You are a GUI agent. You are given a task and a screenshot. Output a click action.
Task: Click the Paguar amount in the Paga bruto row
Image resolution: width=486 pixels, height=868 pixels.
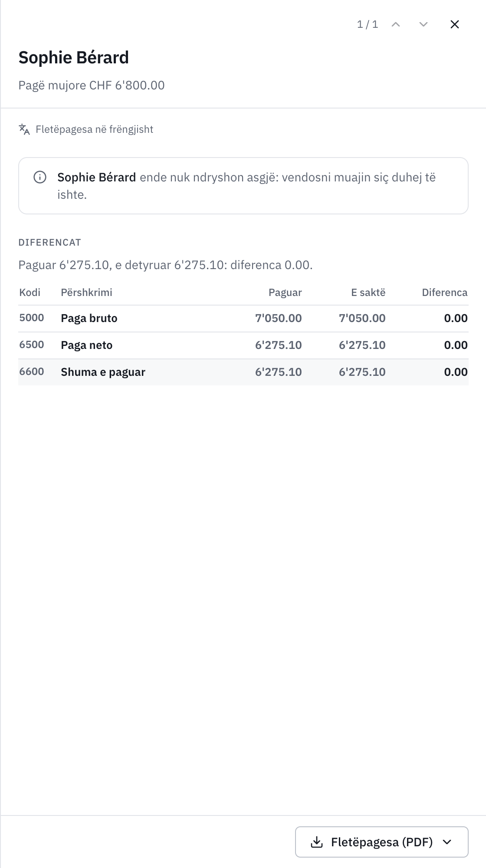tap(279, 318)
